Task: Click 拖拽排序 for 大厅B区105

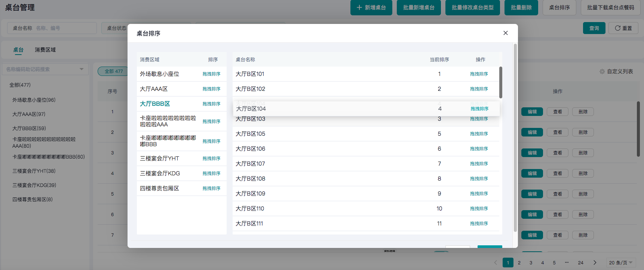Action: click(479, 134)
